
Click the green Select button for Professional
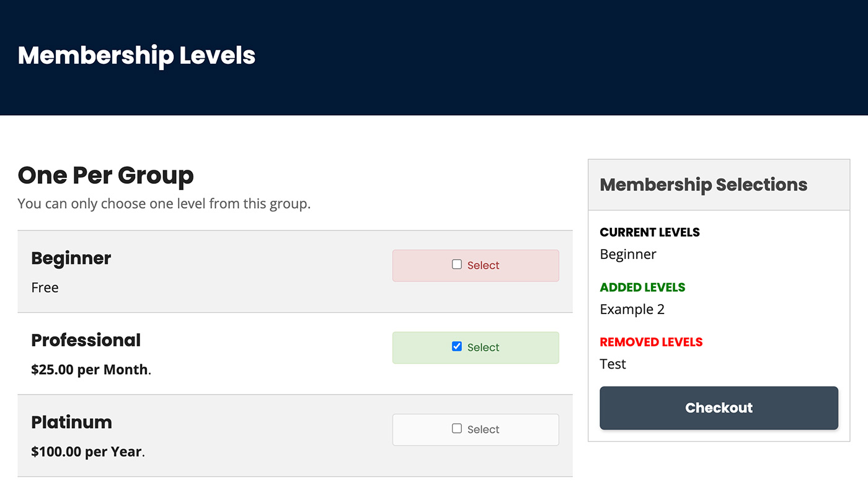coord(476,347)
